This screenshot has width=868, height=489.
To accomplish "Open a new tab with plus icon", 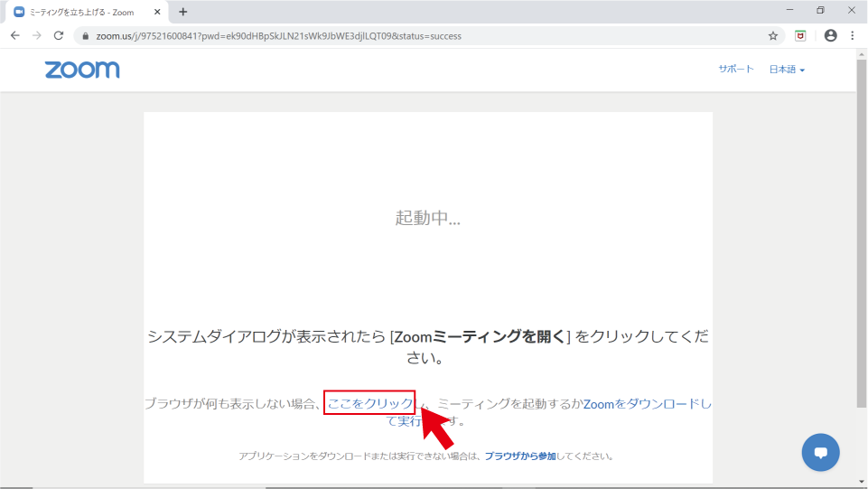I will tap(183, 12).
